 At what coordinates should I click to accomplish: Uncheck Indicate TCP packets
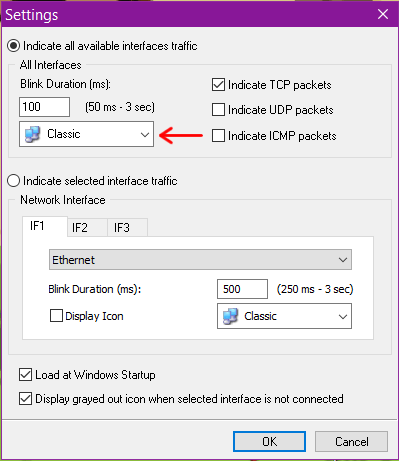click(218, 85)
